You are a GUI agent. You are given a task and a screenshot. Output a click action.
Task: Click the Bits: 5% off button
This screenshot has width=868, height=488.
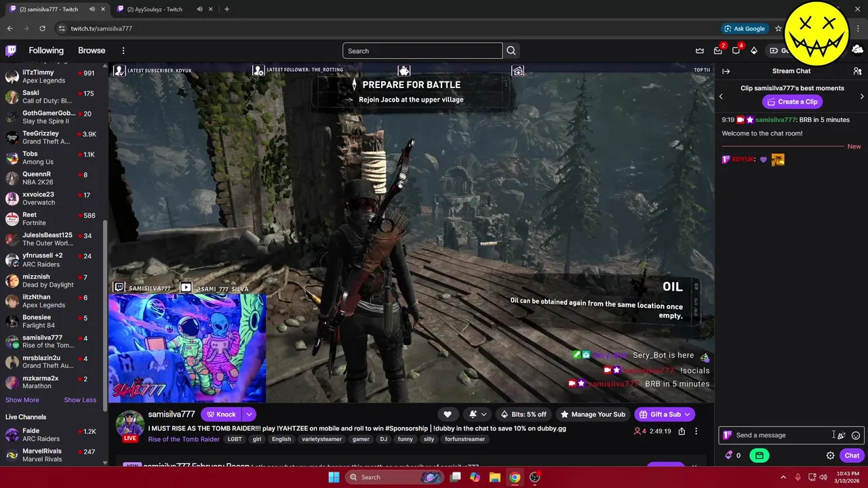(x=524, y=414)
